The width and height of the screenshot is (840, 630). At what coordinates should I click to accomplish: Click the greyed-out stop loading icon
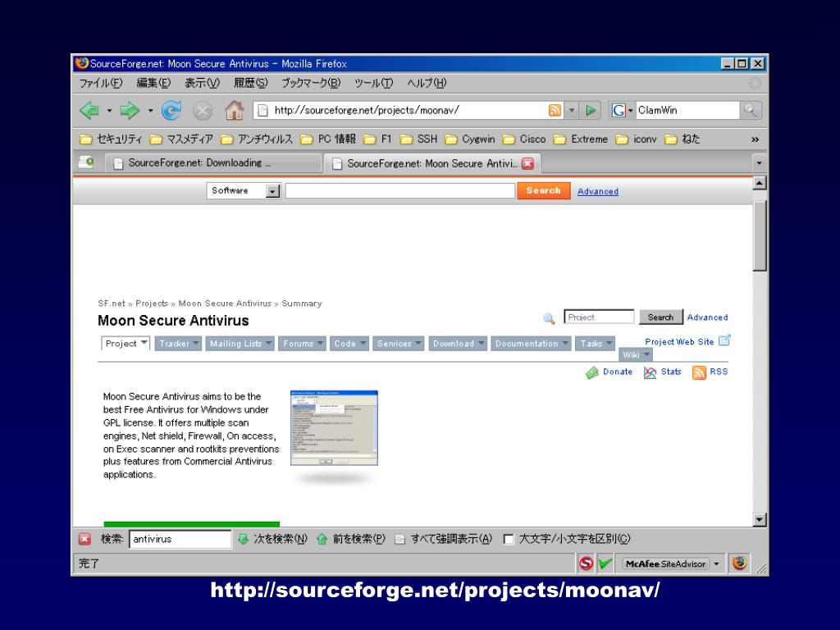click(203, 111)
